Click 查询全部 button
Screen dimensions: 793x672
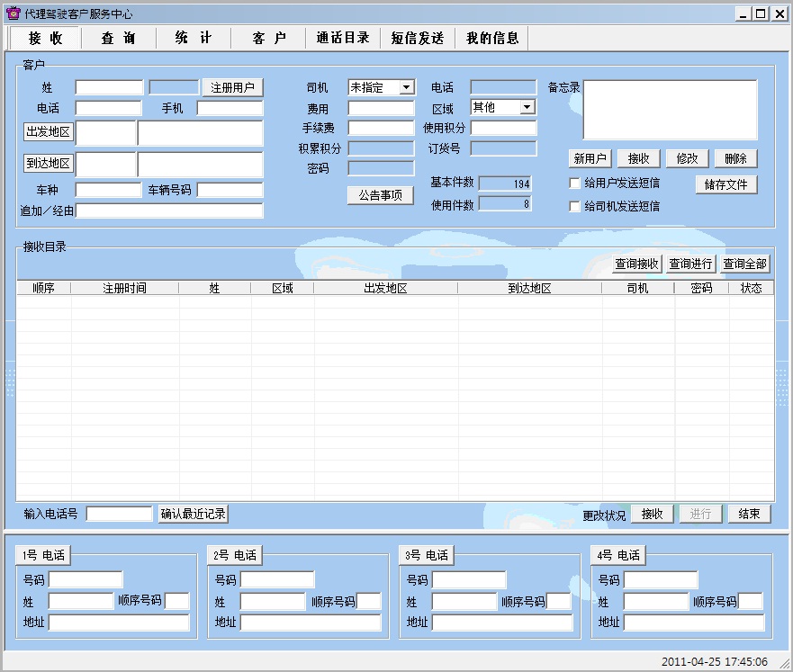pos(744,264)
